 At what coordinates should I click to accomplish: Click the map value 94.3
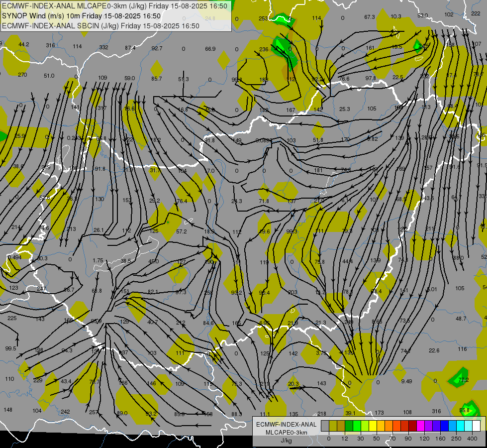pyautogui.click(x=67, y=350)
